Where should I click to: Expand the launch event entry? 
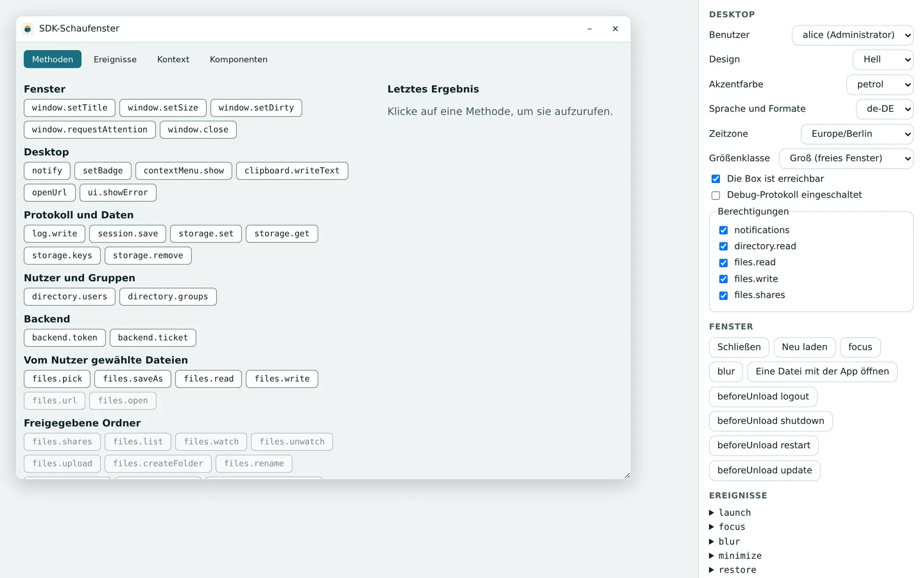(730, 512)
